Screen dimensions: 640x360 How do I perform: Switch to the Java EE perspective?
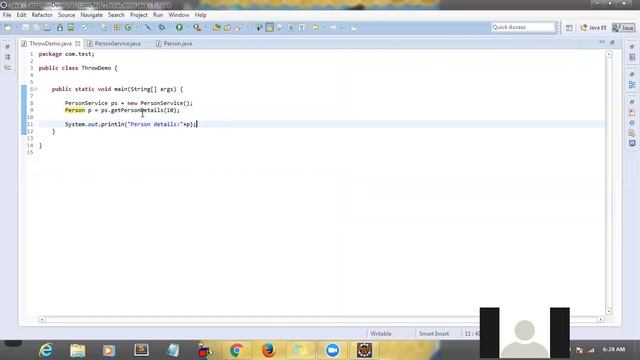[x=594, y=28]
